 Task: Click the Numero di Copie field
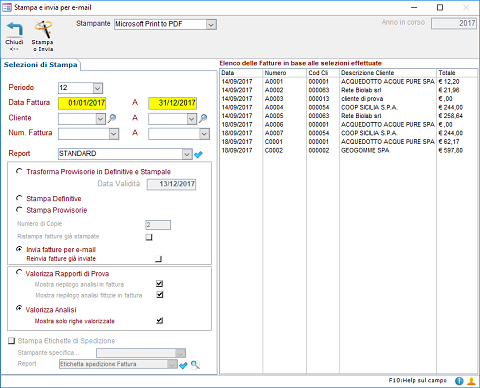pyautogui.click(x=158, y=225)
